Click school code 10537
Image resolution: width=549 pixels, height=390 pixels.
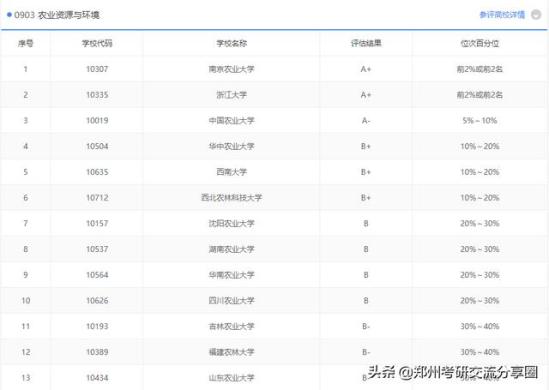coord(97,249)
